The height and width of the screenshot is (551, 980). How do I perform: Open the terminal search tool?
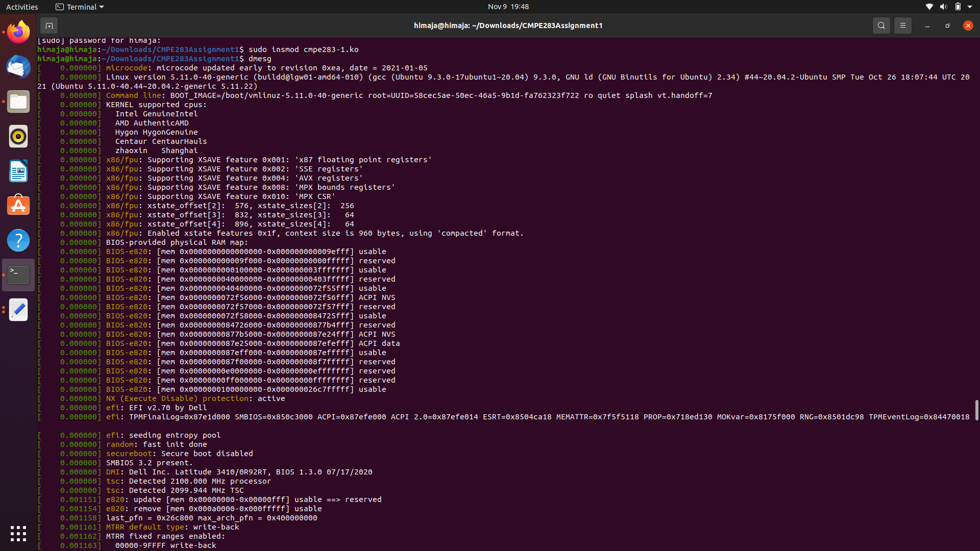coord(881,26)
